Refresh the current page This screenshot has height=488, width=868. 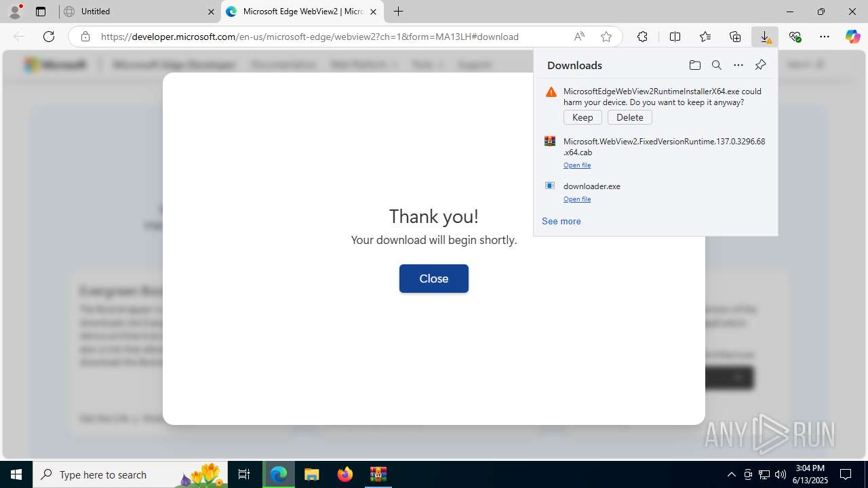click(x=49, y=37)
